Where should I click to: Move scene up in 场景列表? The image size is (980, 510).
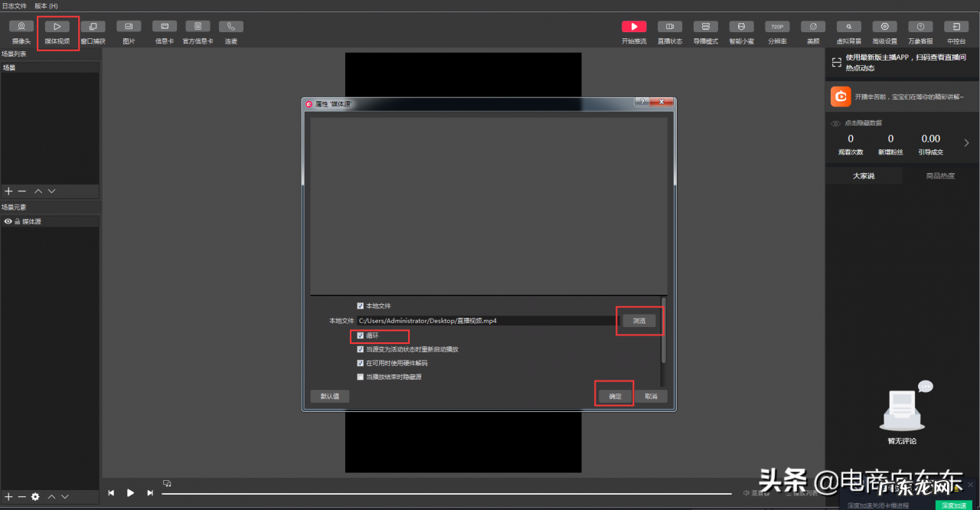click(38, 191)
